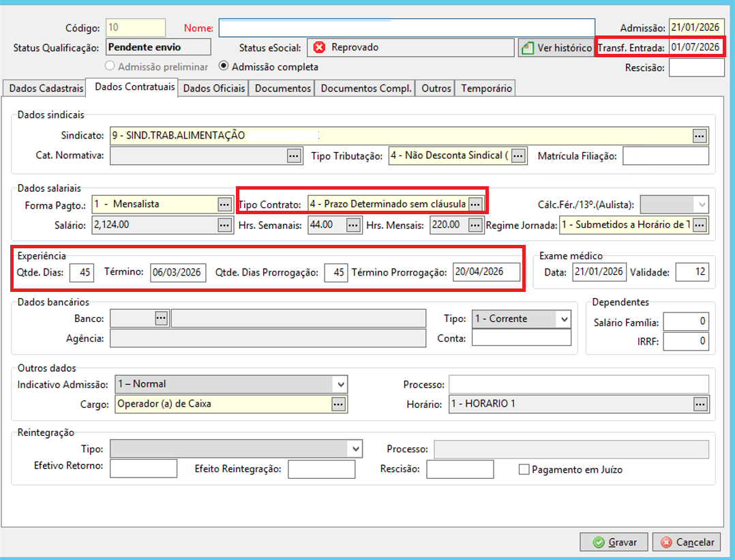Open the Banco lookup ellipsis button

161,319
